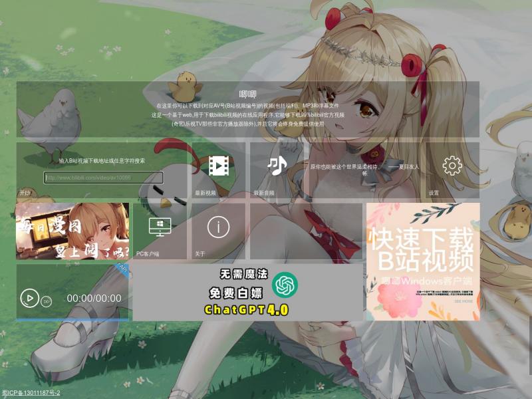The image size is (532, 399).
Task: Start playback with the circular play button
Action: 29,298
